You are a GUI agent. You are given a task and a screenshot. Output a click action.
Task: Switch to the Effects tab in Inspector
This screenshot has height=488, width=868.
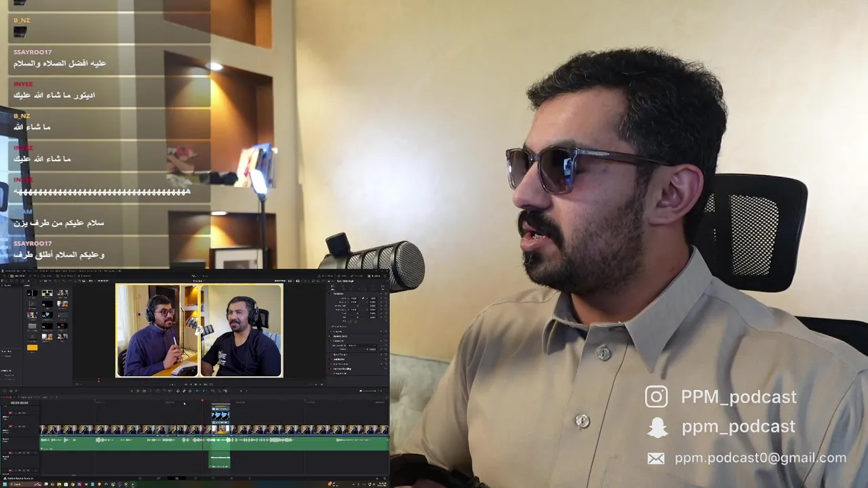[353, 287]
